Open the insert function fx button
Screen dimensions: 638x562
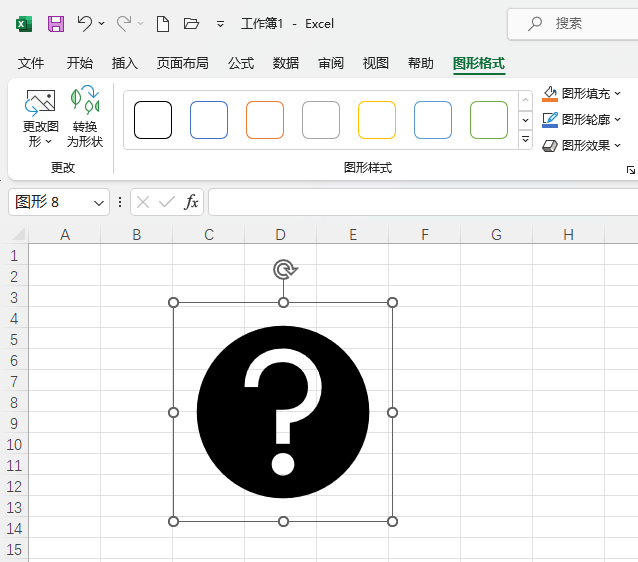191,202
